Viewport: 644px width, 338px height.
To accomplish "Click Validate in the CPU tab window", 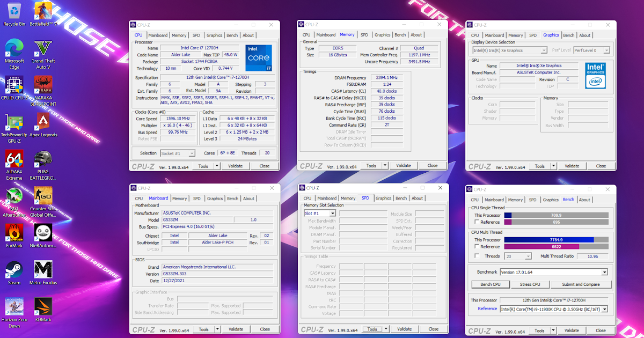I will tap(236, 166).
